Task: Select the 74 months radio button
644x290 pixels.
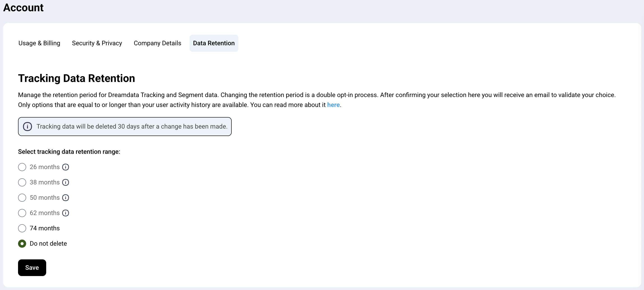Action: pos(22,228)
